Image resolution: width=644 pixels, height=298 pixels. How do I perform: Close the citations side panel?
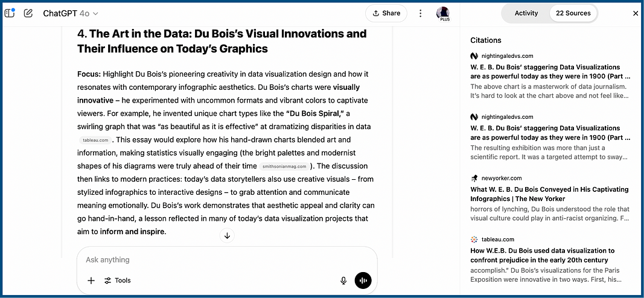636,13
